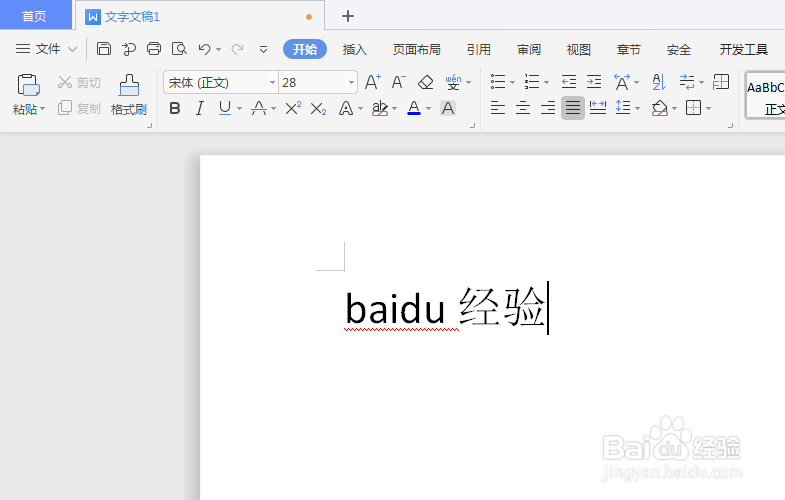Toggle Bold formatting
The width and height of the screenshot is (785, 500).
pyautogui.click(x=175, y=108)
